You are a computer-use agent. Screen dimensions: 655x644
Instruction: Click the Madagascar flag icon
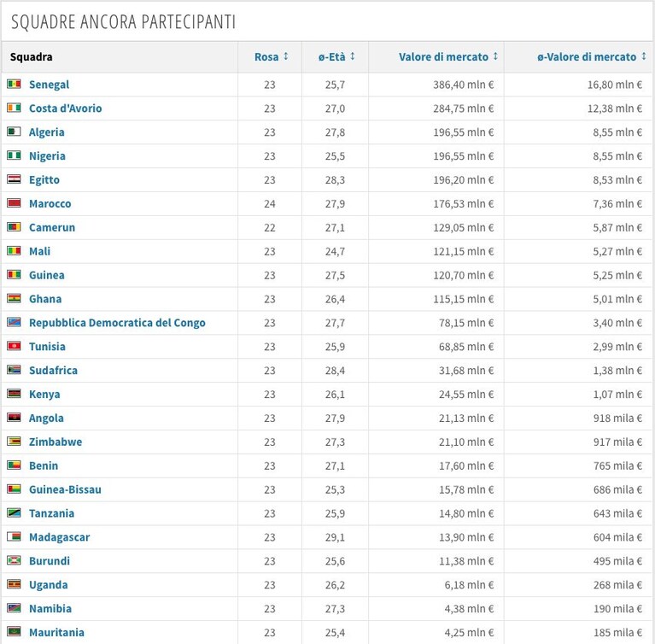tap(14, 536)
